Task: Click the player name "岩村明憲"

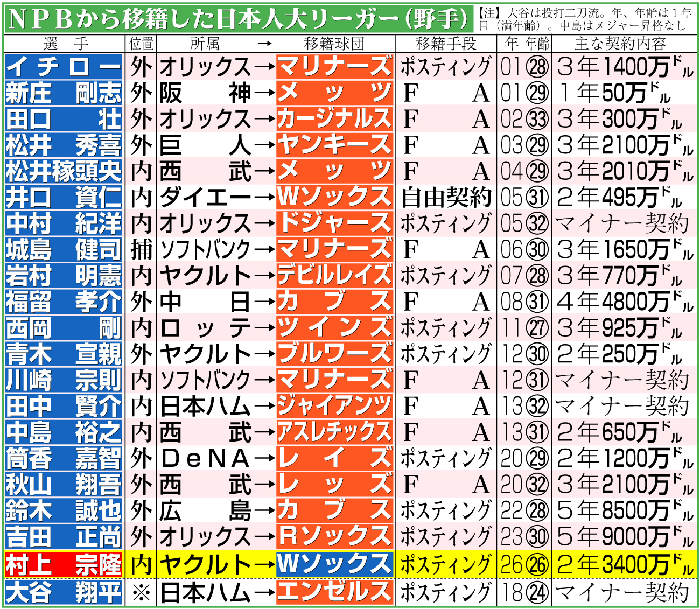Action: point(64,275)
